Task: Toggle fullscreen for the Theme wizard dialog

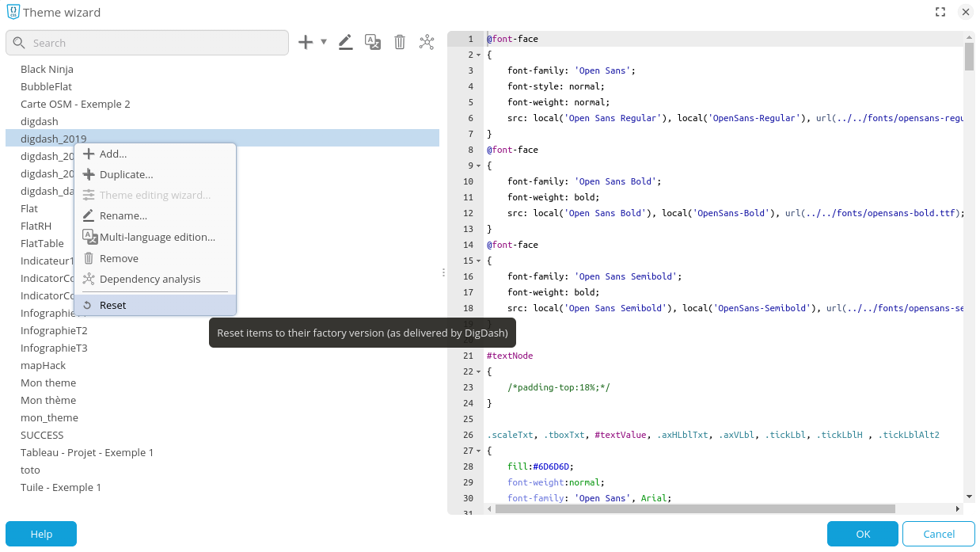Action: point(940,12)
